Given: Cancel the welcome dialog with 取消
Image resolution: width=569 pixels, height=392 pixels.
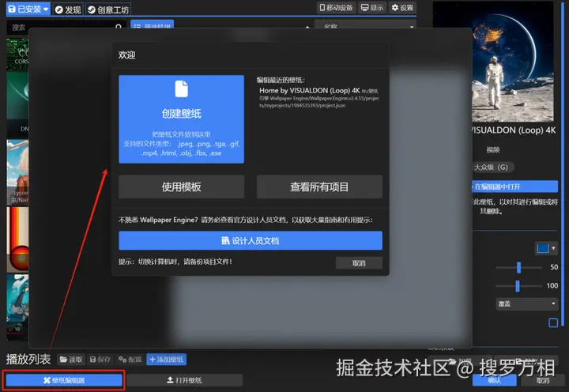Looking at the screenshot, I should click(x=359, y=263).
